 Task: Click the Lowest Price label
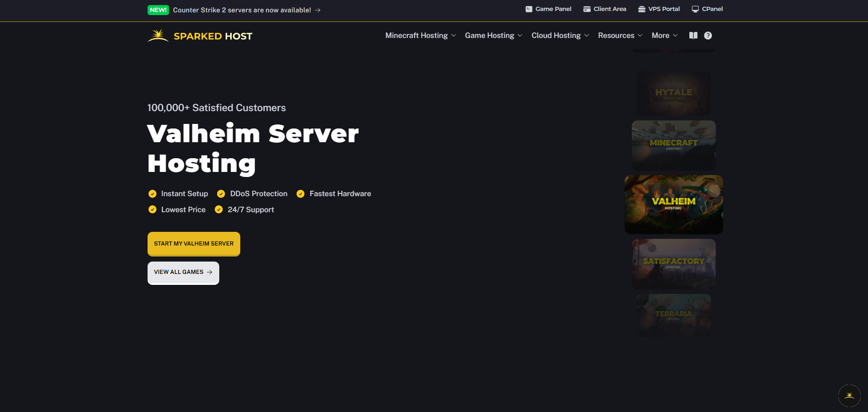pyautogui.click(x=183, y=209)
